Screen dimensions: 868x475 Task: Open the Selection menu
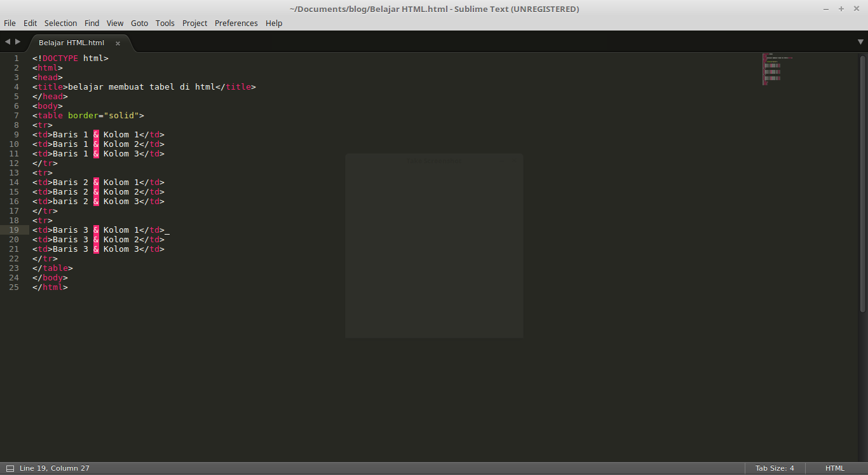pos(60,23)
